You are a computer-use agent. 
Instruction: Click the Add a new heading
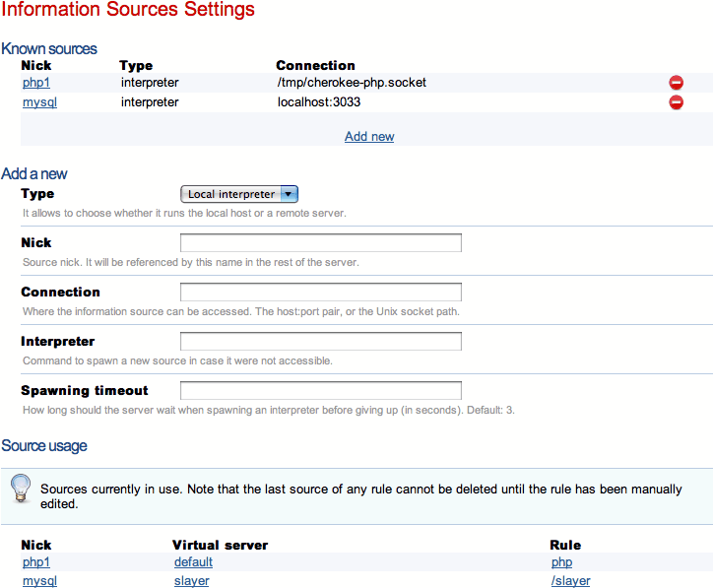(34, 173)
